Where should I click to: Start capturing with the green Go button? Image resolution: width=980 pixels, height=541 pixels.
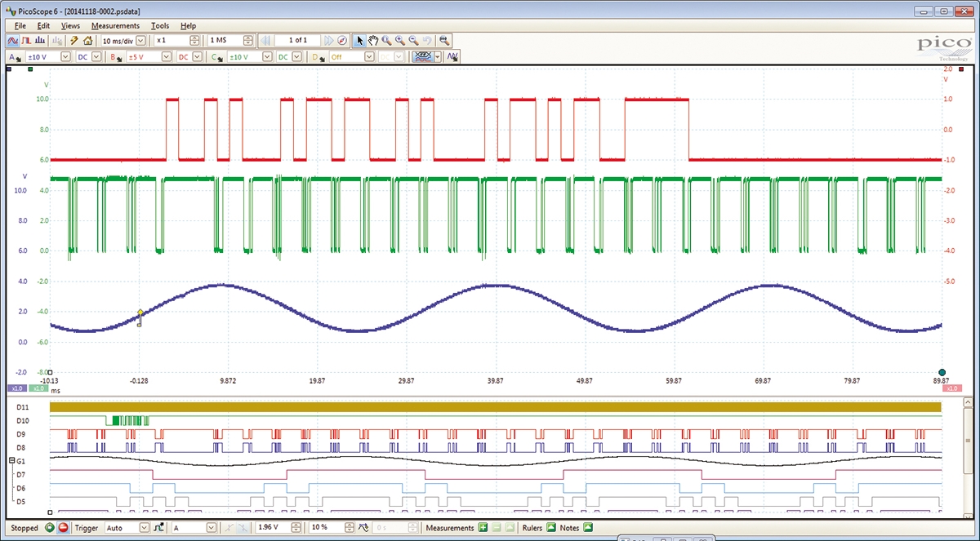49,528
